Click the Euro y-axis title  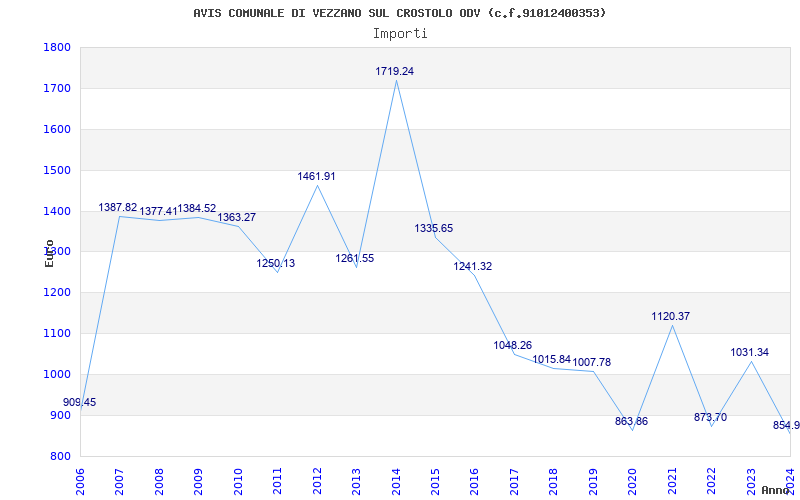point(49,254)
